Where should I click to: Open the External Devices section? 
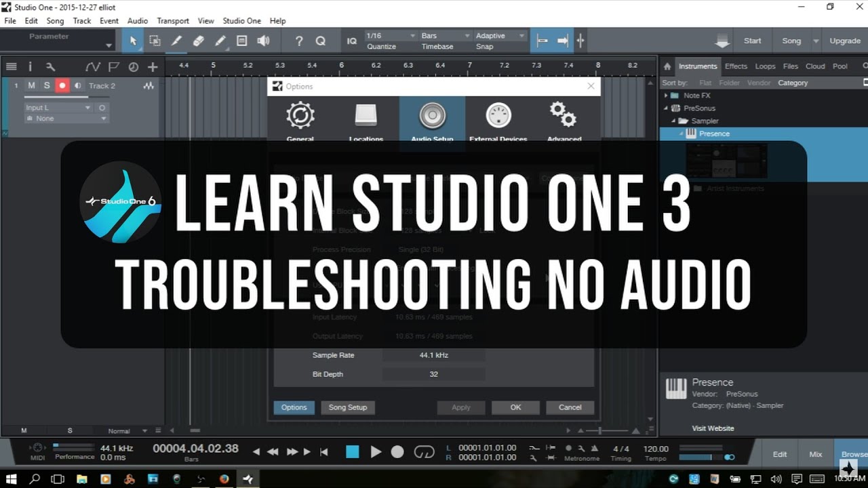[498, 121]
